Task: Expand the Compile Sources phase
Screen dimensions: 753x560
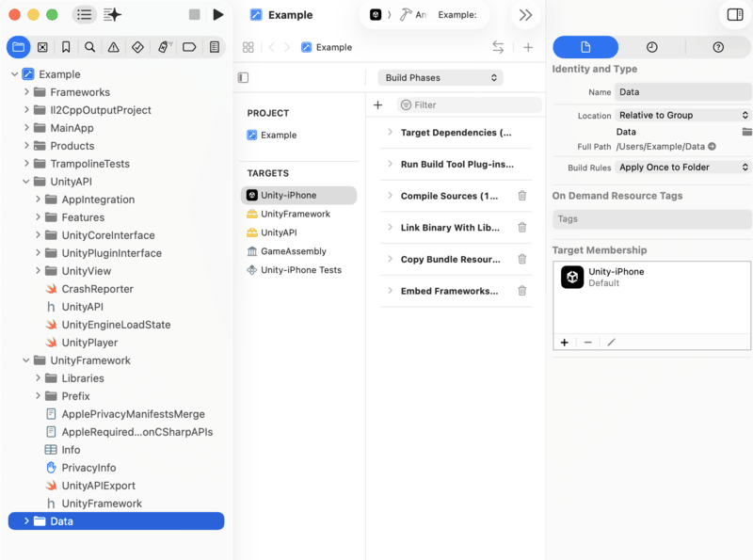Action: pos(390,196)
